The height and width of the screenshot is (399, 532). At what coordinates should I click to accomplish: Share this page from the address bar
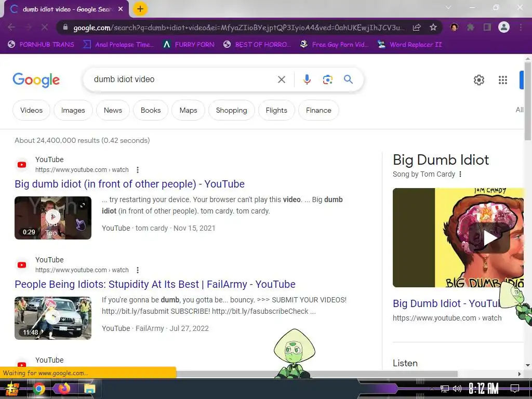click(x=417, y=27)
